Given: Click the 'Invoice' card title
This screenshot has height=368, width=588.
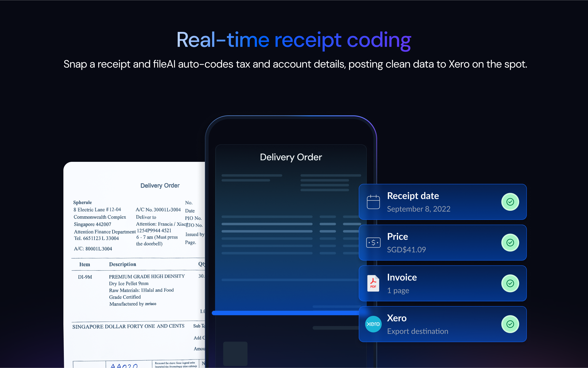Looking at the screenshot, I should tap(402, 277).
